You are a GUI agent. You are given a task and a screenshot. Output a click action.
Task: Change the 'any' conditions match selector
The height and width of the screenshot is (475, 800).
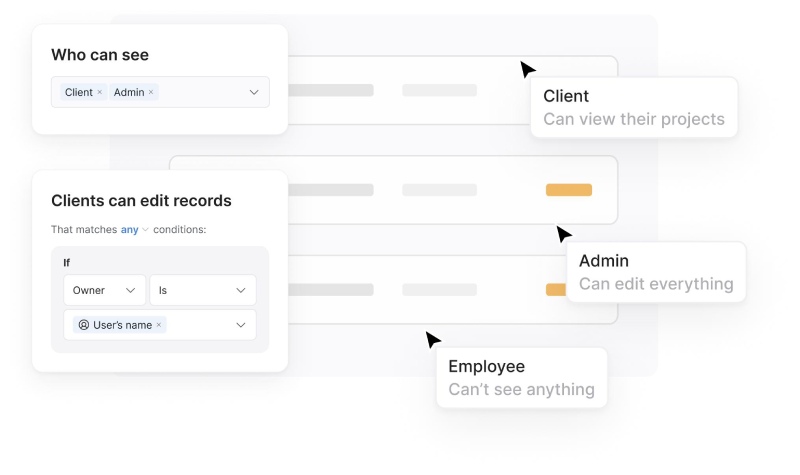pyautogui.click(x=134, y=230)
